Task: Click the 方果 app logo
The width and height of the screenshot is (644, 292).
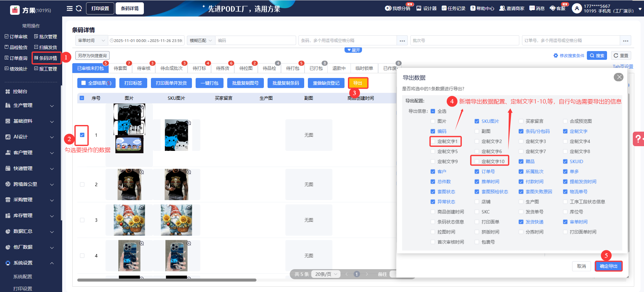Action: (x=15, y=10)
